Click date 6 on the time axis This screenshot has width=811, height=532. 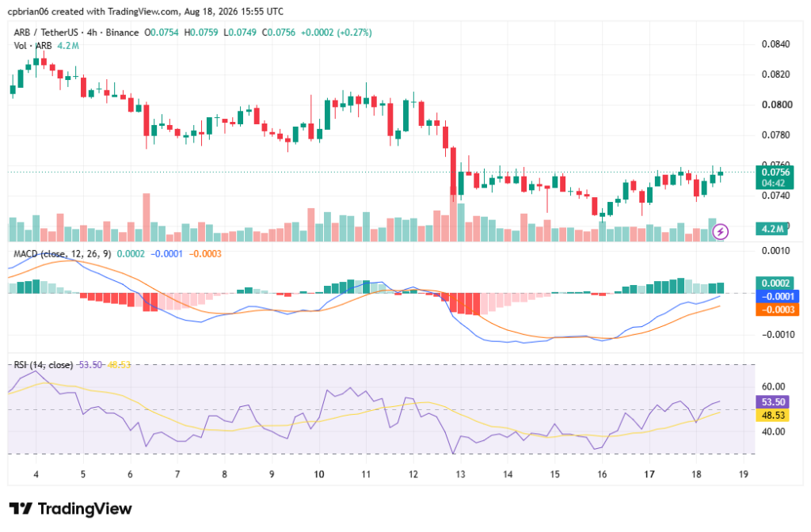[130, 475]
